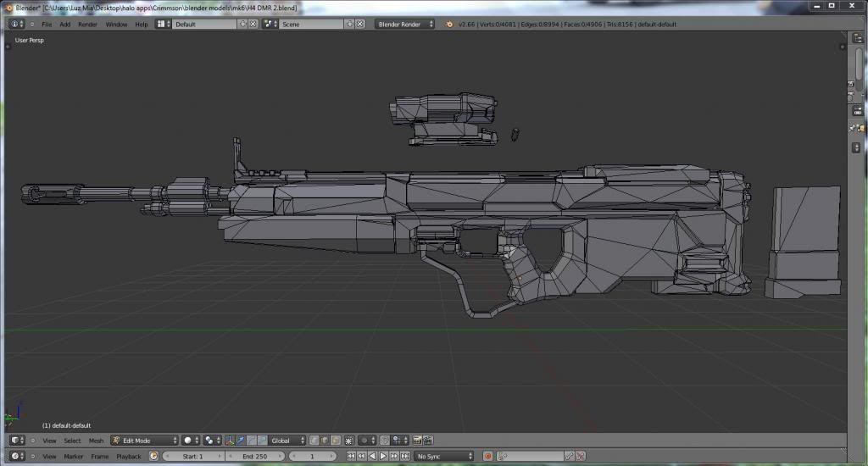Open the Timeline editor type selector
The width and height of the screenshot is (868, 466).
17,456
